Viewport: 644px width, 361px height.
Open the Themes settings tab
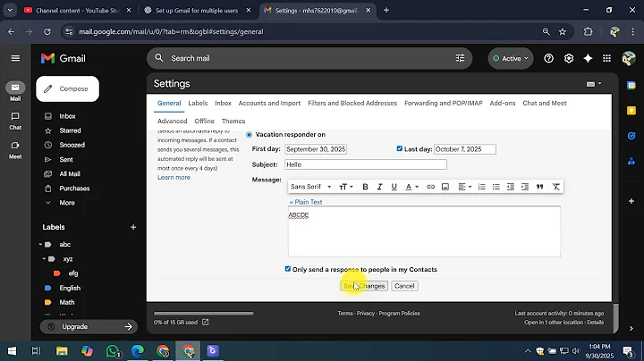point(233,121)
